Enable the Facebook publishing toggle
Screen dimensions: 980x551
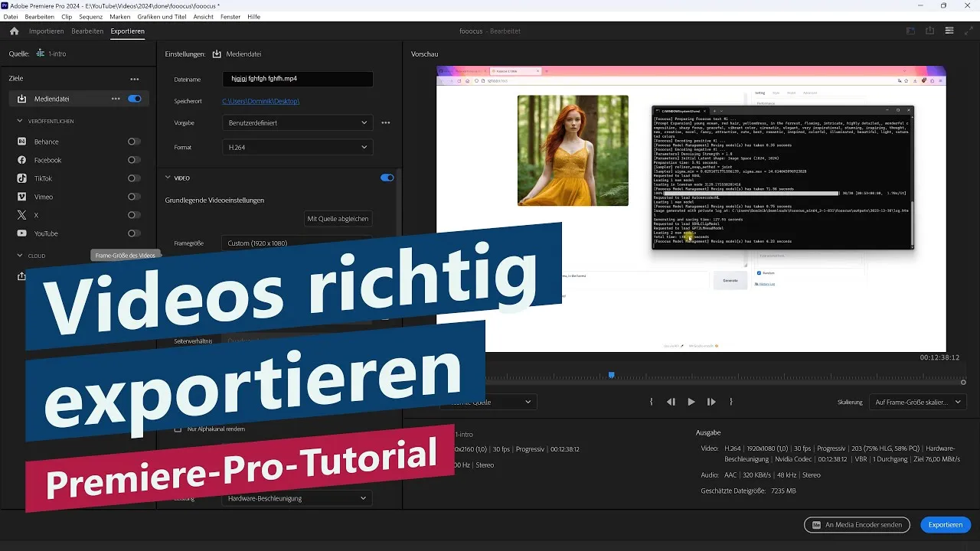click(x=134, y=160)
